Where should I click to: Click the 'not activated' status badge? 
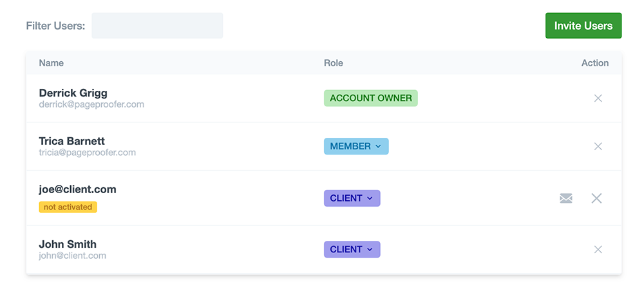coord(68,207)
